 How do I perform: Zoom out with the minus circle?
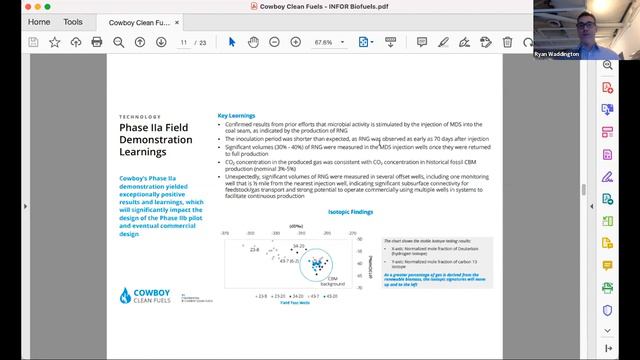click(x=274, y=42)
